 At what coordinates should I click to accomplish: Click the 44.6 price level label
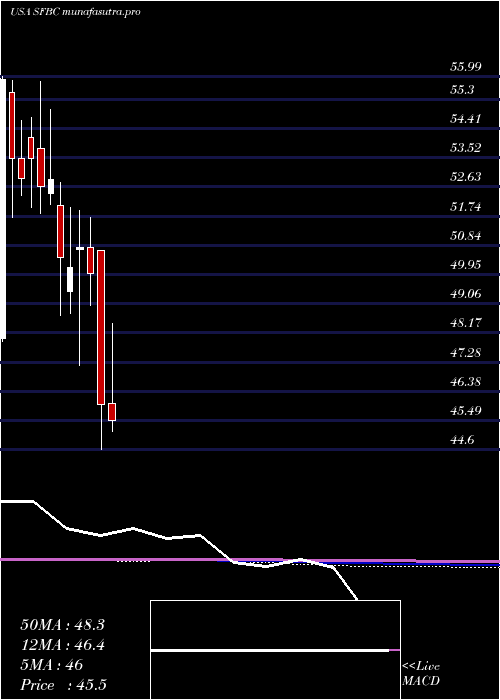click(462, 440)
